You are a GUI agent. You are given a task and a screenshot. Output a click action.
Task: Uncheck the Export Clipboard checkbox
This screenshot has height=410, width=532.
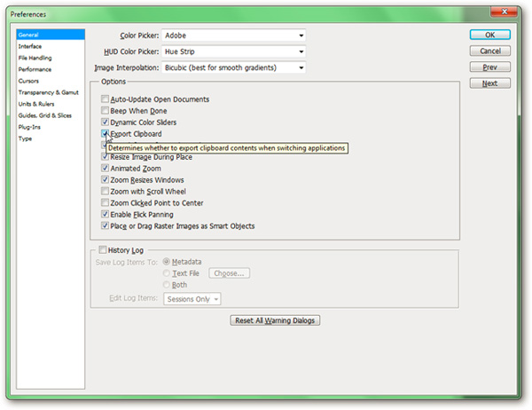tap(106, 134)
